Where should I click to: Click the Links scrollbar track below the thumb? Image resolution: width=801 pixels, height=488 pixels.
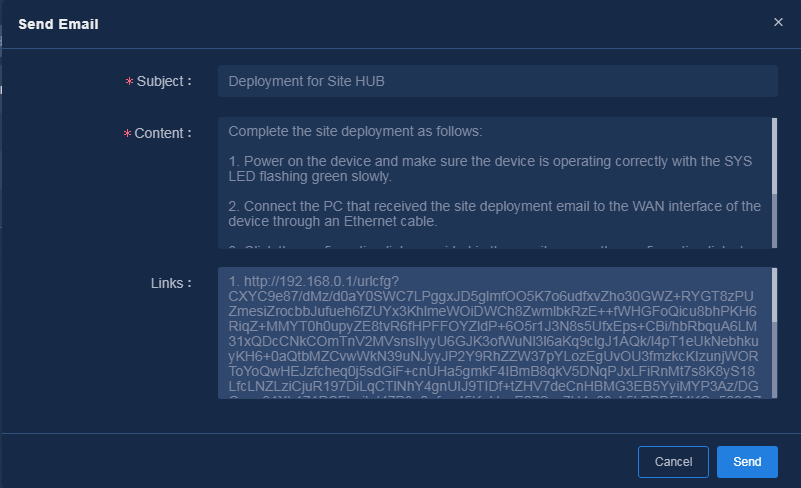click(x=774, y=359)
